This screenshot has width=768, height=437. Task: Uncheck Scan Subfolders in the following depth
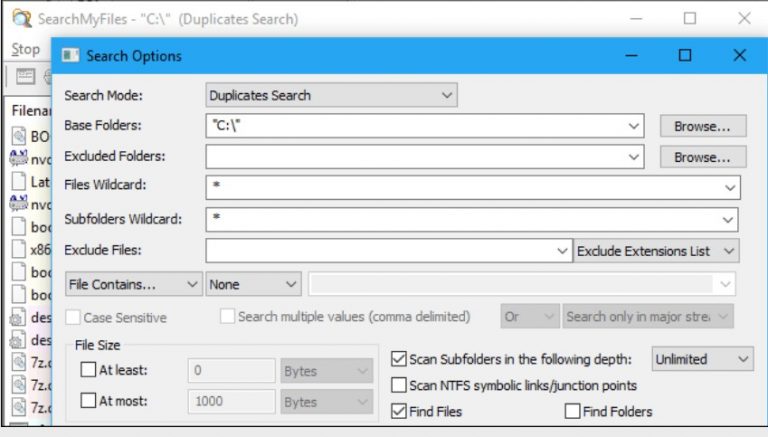coord(399,359)
